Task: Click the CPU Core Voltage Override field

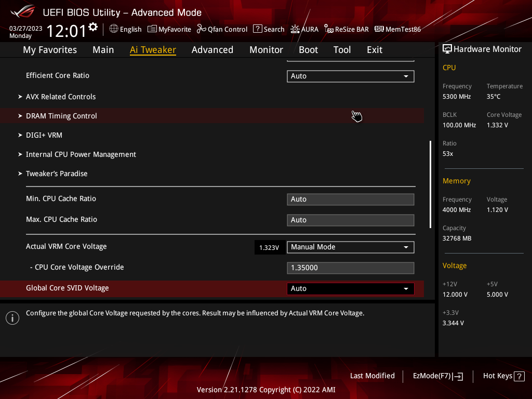Action: click(351, 268)
